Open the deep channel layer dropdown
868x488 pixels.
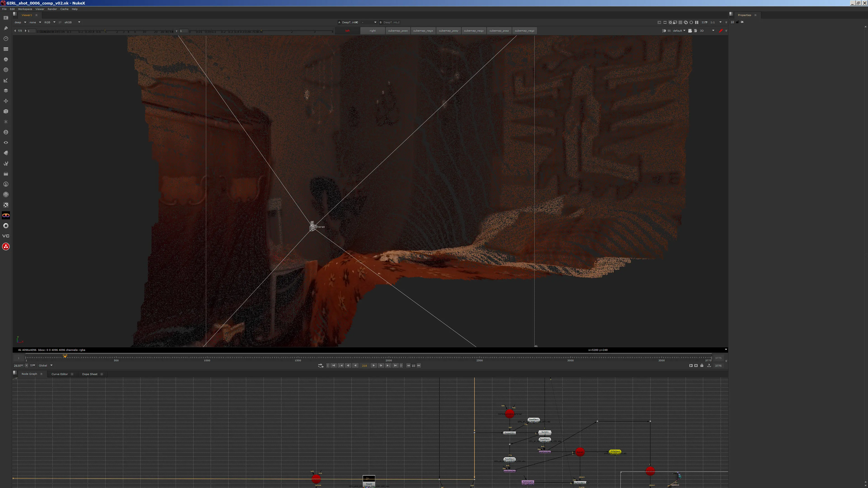tap(20, 22)
